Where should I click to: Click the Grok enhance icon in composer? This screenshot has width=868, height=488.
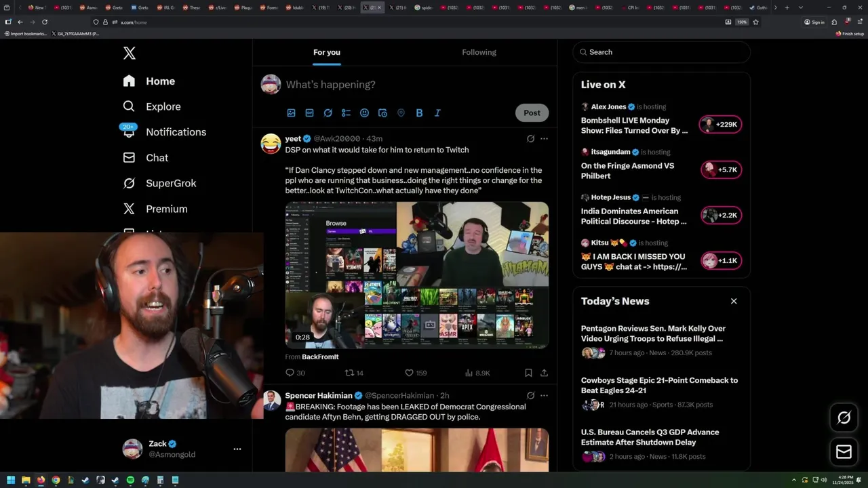[328, 113]
